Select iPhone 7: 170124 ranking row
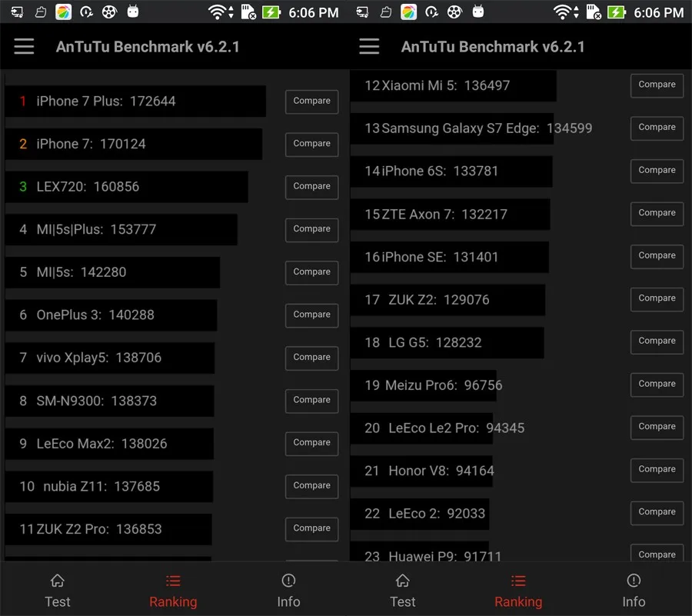This screenshot has width=692, height=616. pos(134,144)
